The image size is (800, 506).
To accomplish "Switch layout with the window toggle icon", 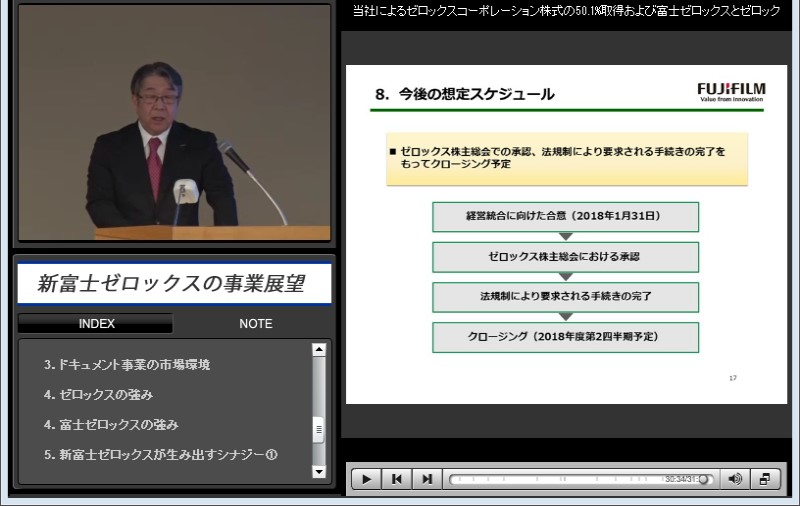I will coord(765,479).
